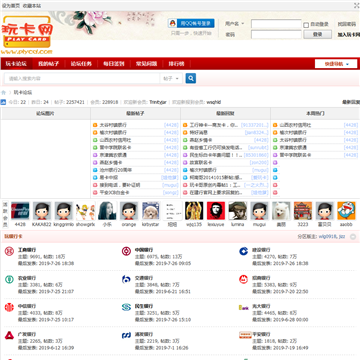Open moderator wlg0918 profile link
The image size is (360, 360).
(328, 237)
